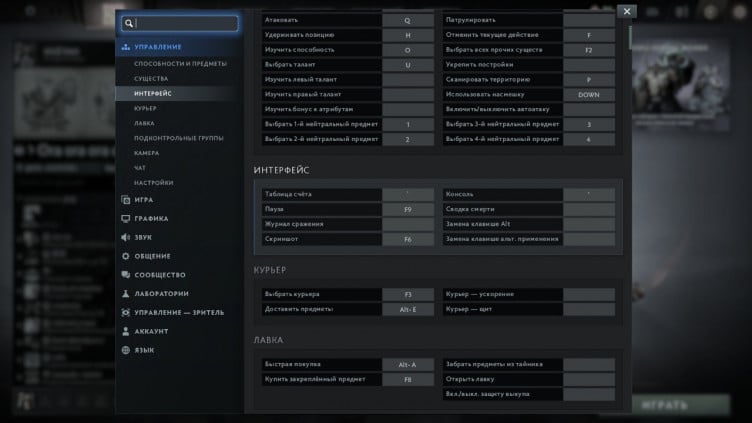Click the Игра section icon

[124, 200]
